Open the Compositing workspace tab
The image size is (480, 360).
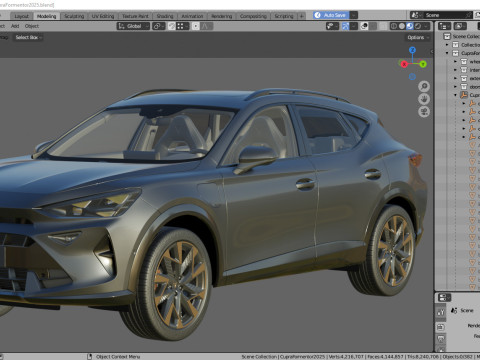pyautogui.click(x=253, y=16)
